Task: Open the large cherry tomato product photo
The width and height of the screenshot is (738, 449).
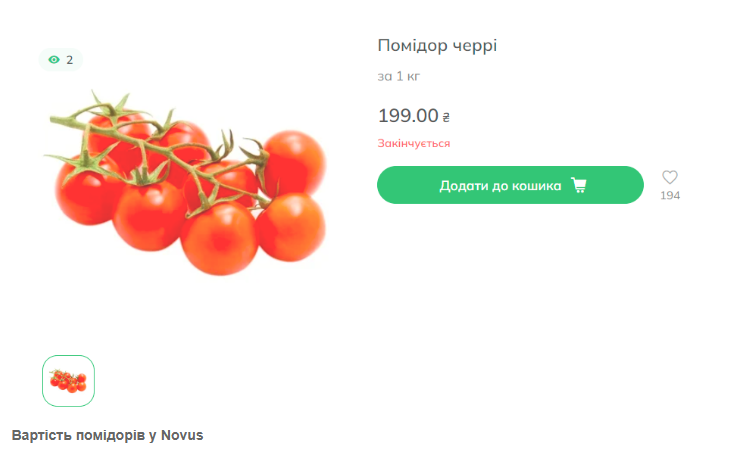Action: pyautogui.click(x=188, y=183)
